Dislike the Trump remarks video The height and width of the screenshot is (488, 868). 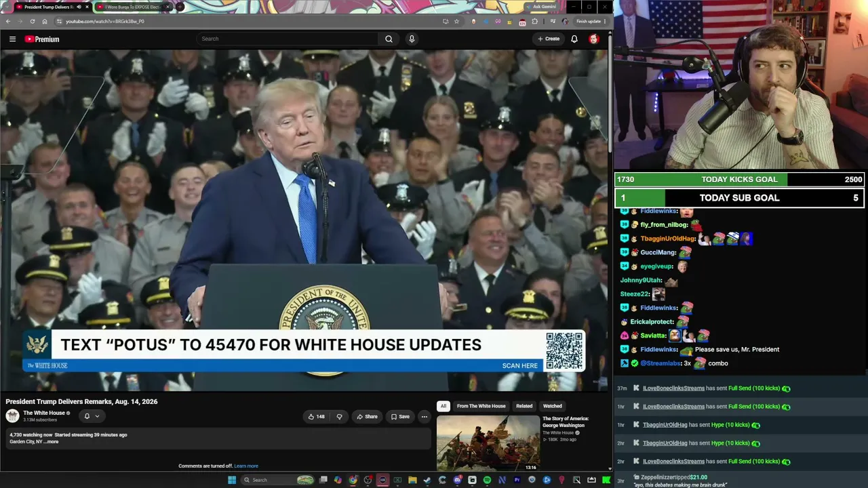tap(339, 416)
